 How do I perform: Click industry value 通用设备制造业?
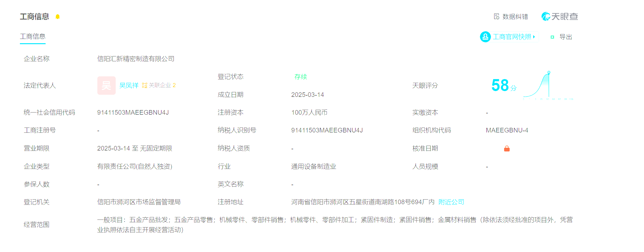click(314, 166)
